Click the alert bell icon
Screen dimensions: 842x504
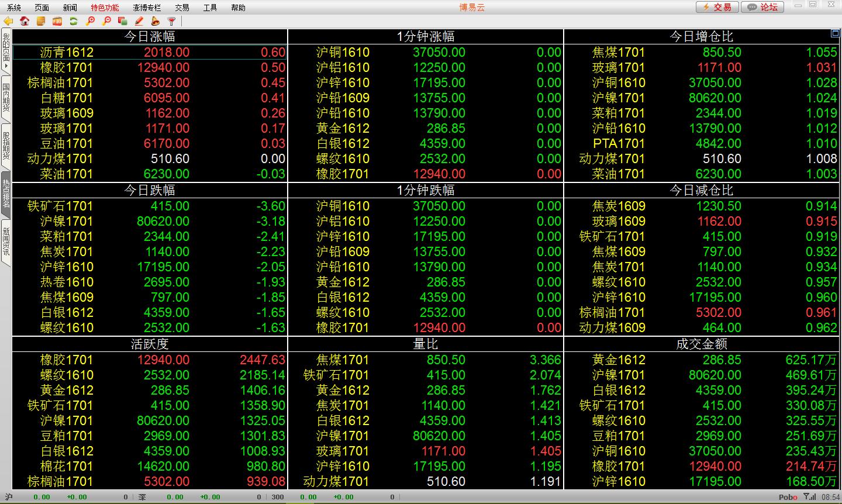click(156, 21)
